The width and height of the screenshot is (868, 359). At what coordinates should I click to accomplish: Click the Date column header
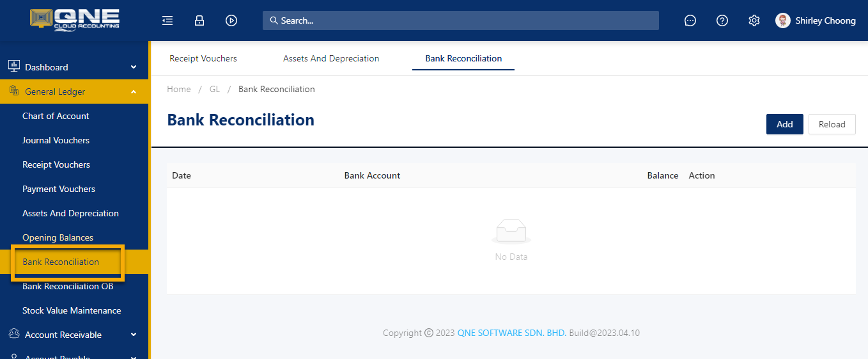(182, 175)
